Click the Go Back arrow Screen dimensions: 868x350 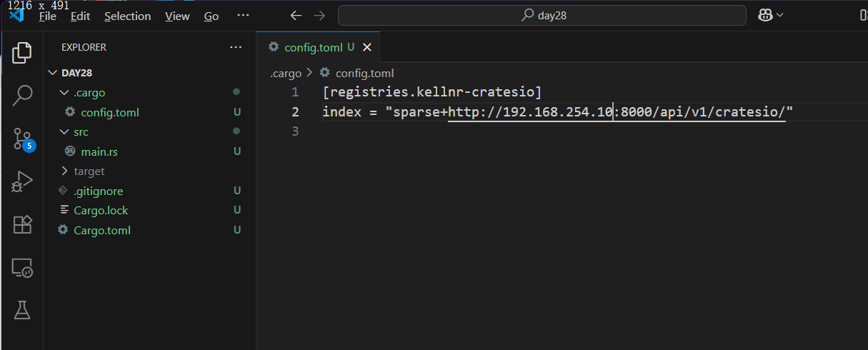[x=296, y=15]
